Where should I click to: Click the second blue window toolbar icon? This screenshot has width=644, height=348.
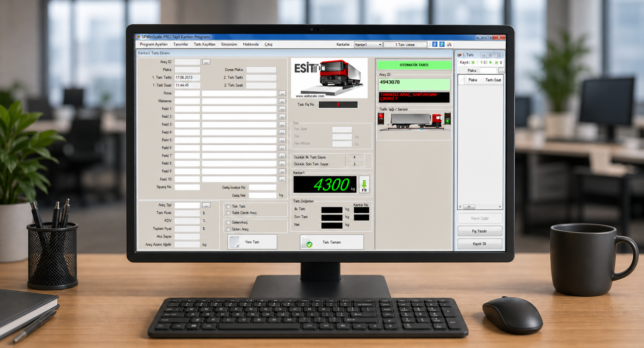(x=442, y=45)
